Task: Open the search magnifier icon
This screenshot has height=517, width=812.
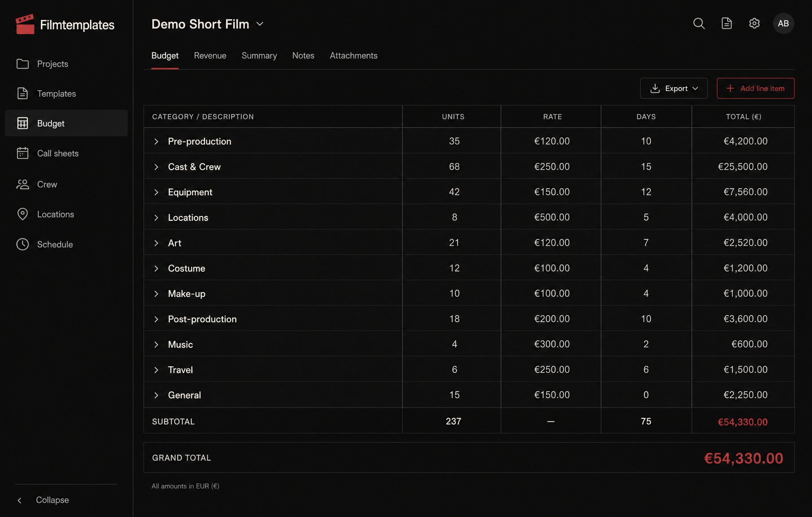Action: [x=699, y=23]
